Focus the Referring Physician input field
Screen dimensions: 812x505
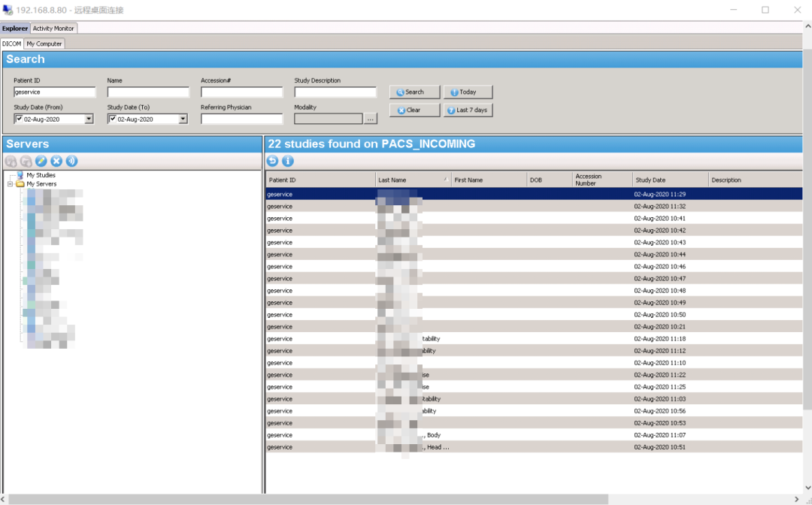point(242,119)
